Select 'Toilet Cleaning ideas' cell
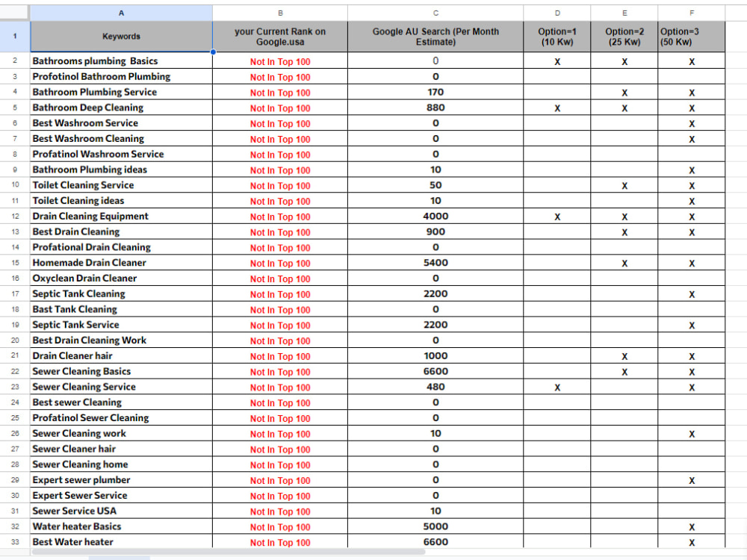 tap(122, 200)
